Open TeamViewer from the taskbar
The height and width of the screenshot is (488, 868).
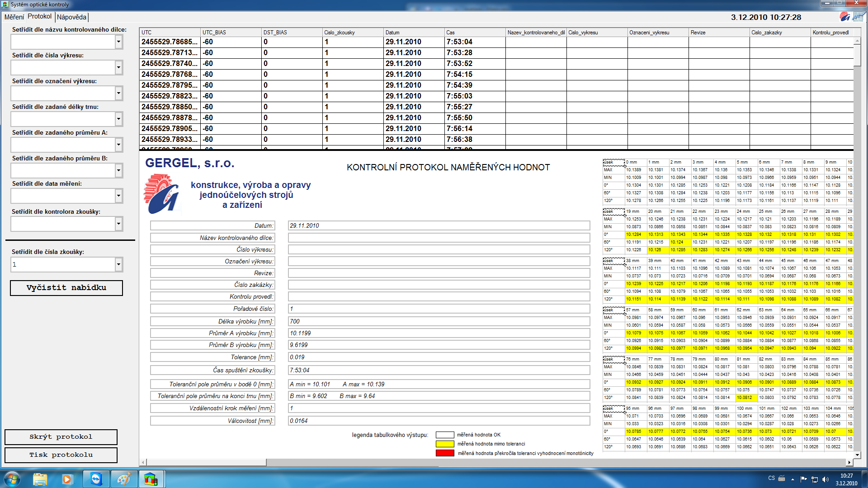pyautogui.click(x=96, y=479)
